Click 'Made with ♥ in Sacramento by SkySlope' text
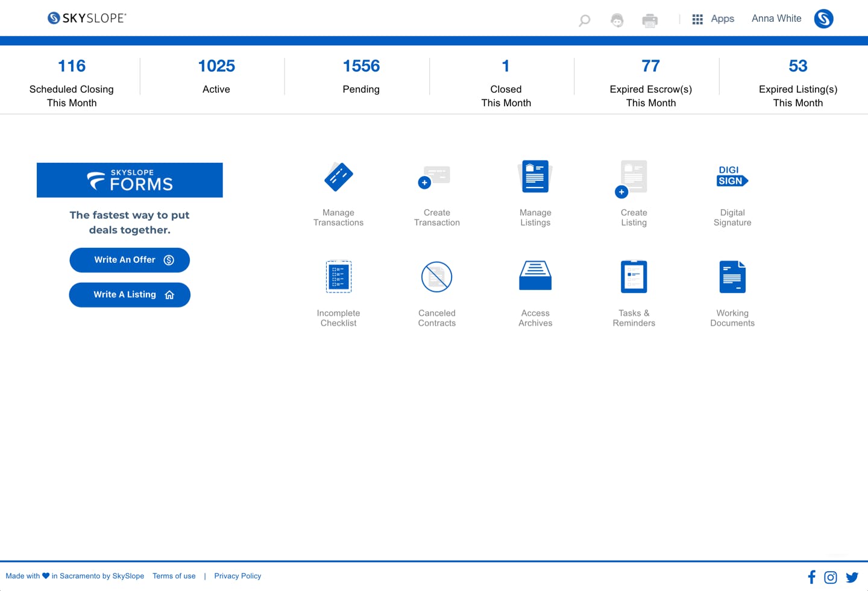The width and height of the screenshot is (868, 591). click(x=75, y=576)
